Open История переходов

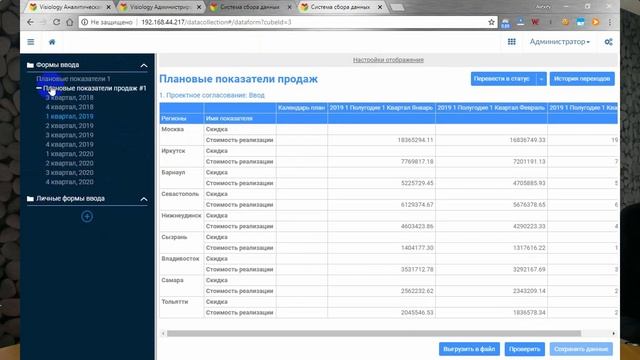(582, 79)
